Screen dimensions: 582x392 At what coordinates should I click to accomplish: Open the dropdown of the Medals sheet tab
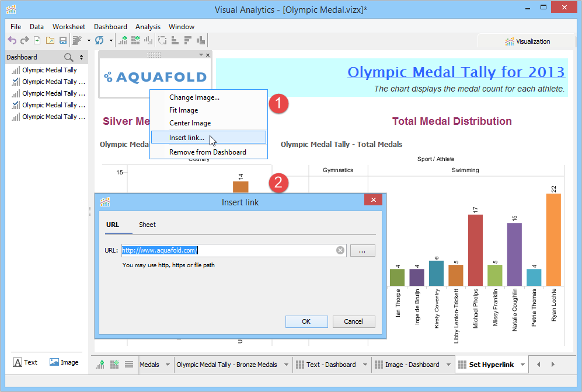[168, 365]
